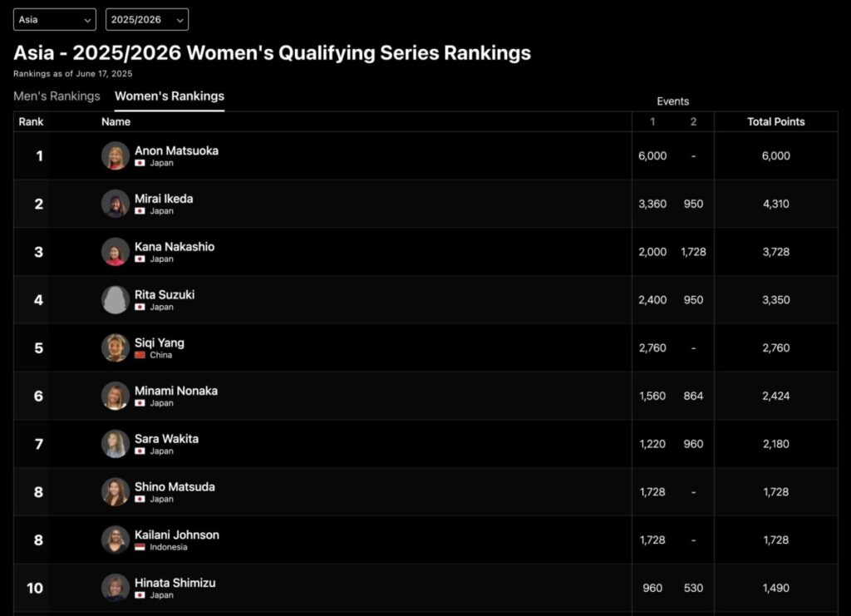The width and height of the screenshot is (851, 616).
Task: Open Hinata Shimizu's profile name link
Action: tap(175, 583)
